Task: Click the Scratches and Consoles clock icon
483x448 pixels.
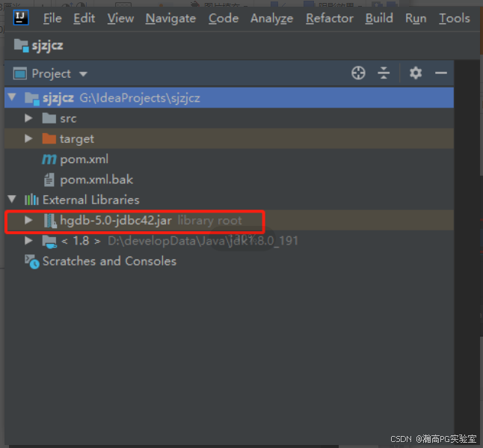Action: (x=32, y=262)
